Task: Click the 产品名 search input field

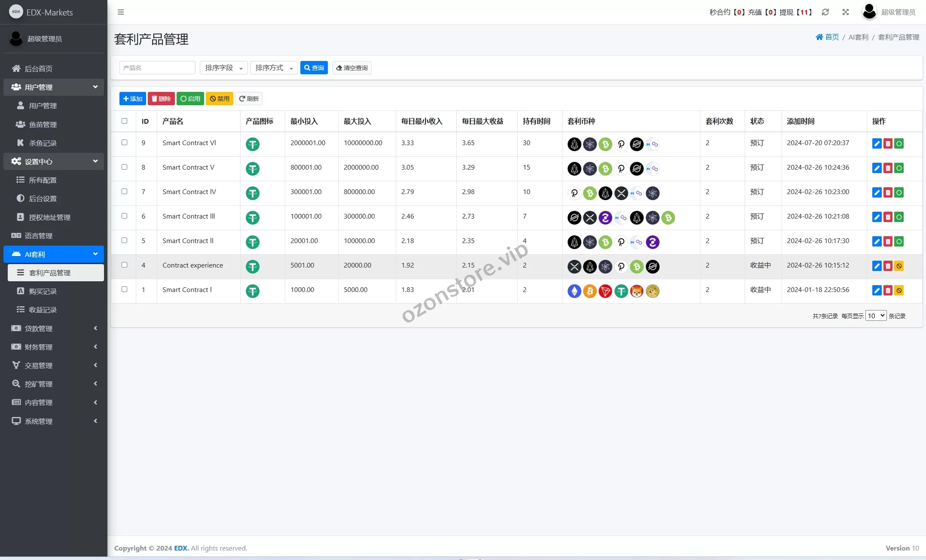Action: [157, 68]
